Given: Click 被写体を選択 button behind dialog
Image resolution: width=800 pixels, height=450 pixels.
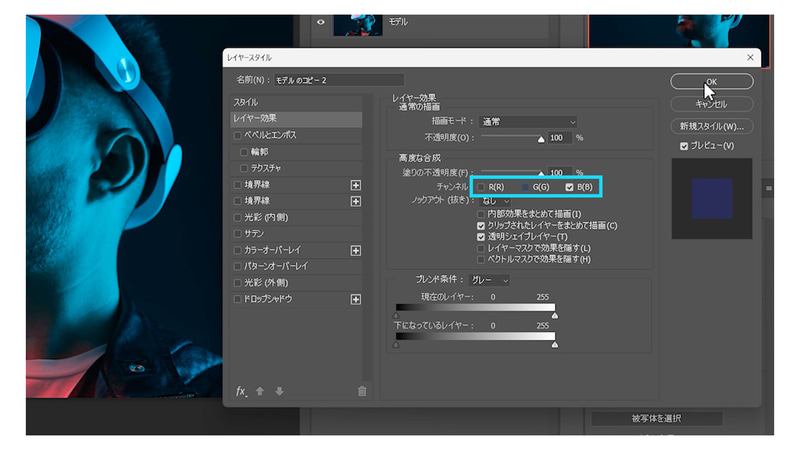Looking at the screenshot, I should (657, 419).
